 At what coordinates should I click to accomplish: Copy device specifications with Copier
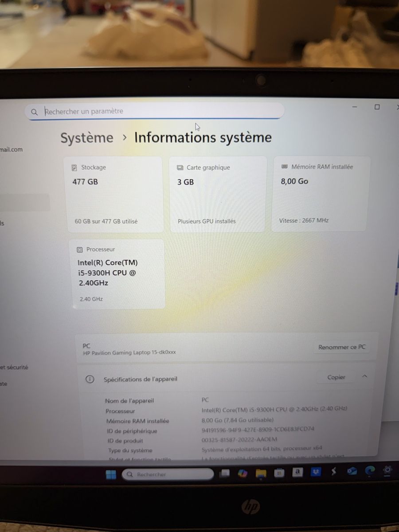tap(336, 377)
